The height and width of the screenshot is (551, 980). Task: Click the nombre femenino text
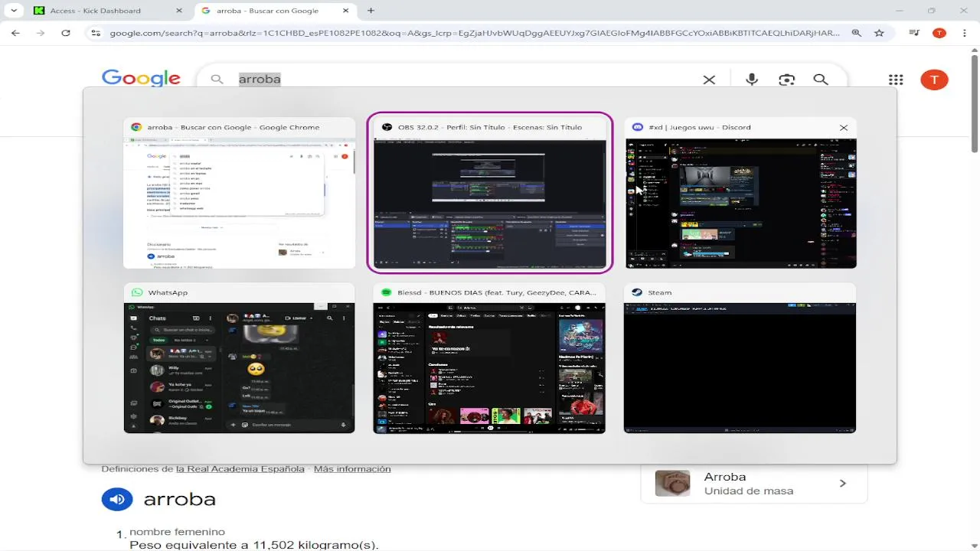[177, 532]
